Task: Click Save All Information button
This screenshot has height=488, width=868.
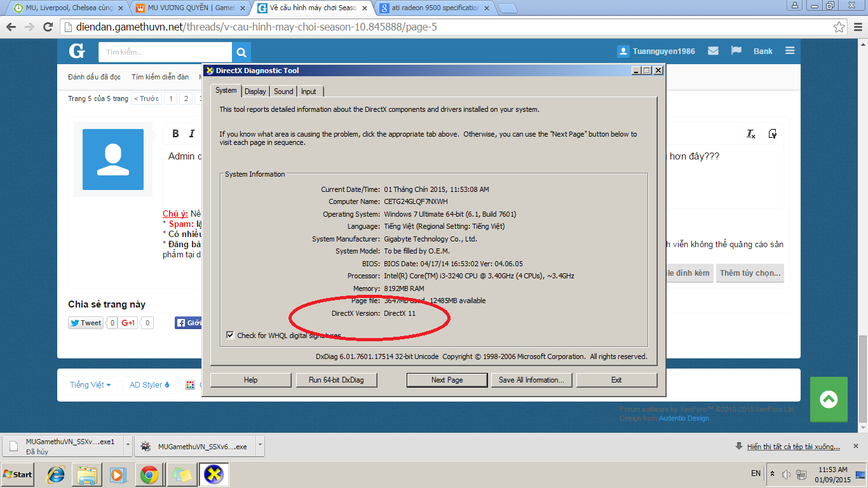Action: click(531, 380)
